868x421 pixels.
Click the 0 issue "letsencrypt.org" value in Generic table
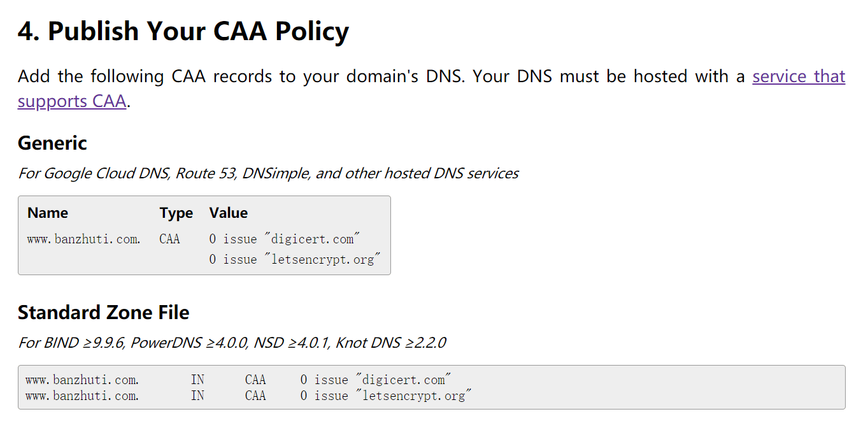click(x=295, y=259)
